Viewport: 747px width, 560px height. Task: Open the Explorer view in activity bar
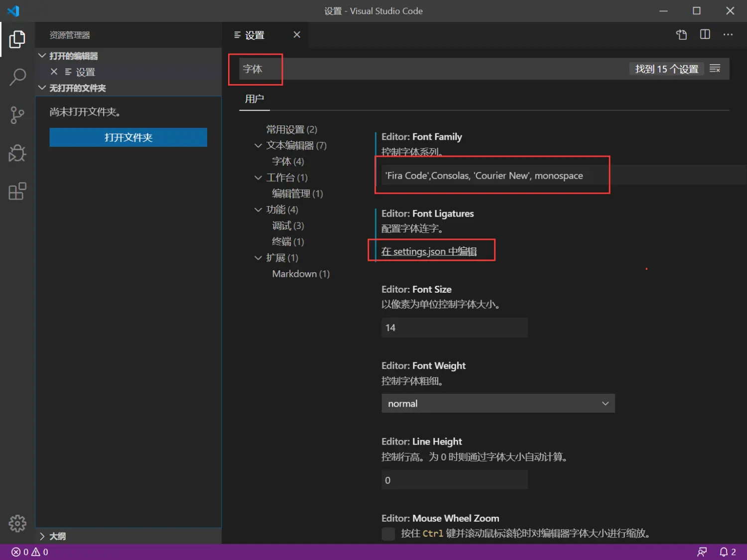[x=17, y=39]
